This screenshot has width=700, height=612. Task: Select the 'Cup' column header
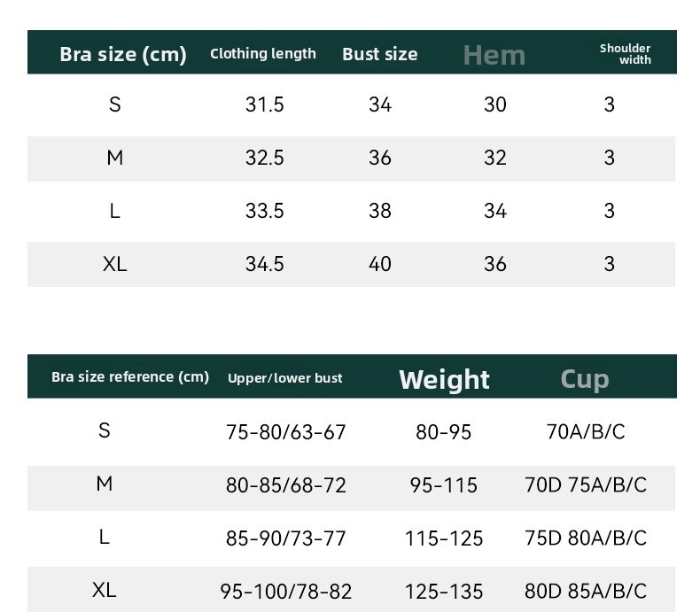(x=585, y=380)
